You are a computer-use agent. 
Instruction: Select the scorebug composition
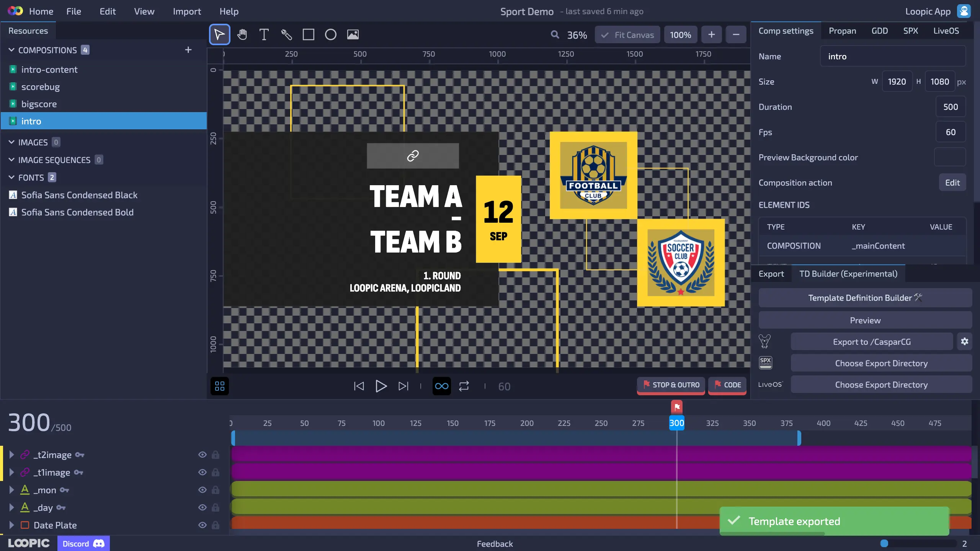(104, 86)
